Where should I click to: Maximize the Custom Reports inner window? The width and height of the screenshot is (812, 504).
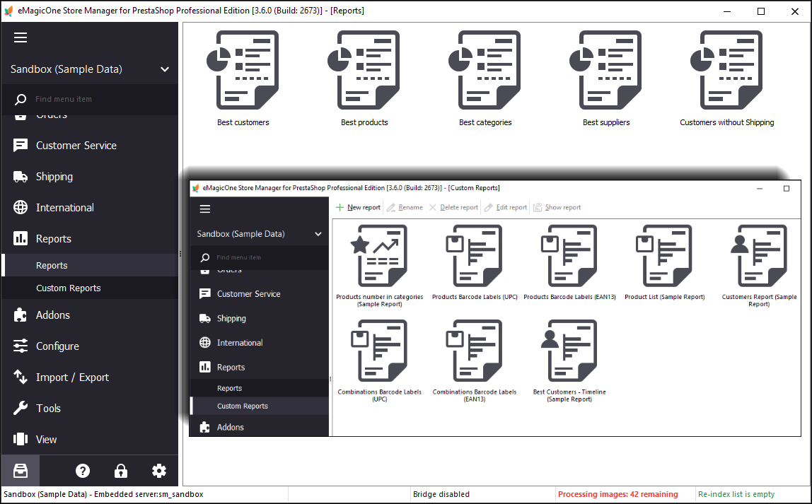pos(786,188)
